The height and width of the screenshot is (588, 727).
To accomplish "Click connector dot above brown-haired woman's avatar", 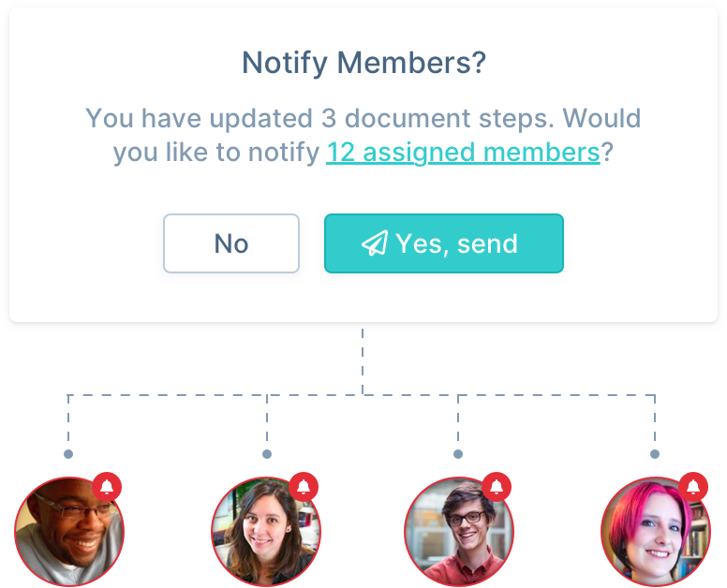I will click(x=267, y=454).
